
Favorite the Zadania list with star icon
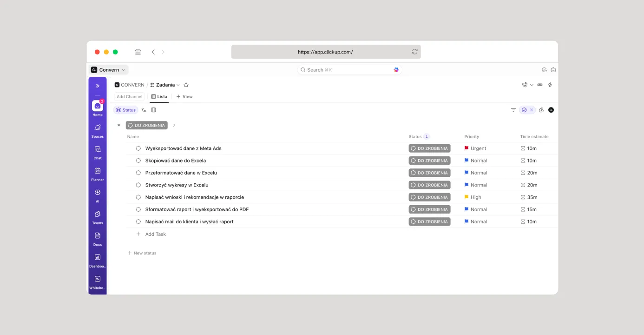pyautogui.click(x=186, y=85)
